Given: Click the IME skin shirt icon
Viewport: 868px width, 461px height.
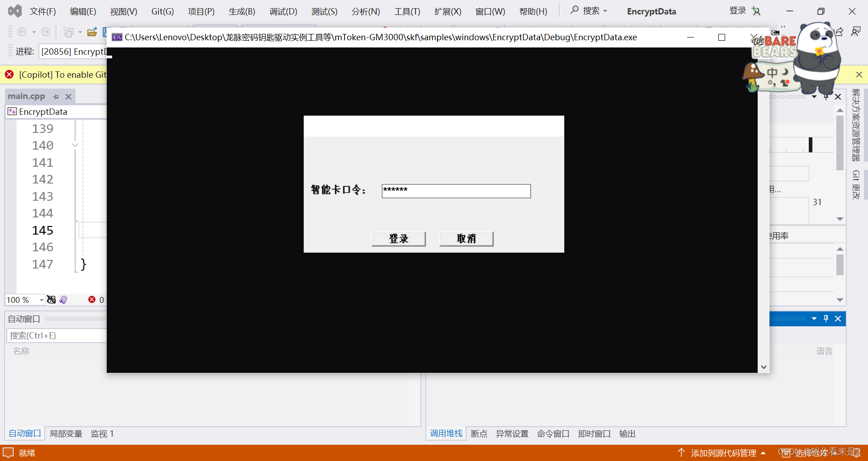Looking at the screenshot, I should (x=785, y=83).
